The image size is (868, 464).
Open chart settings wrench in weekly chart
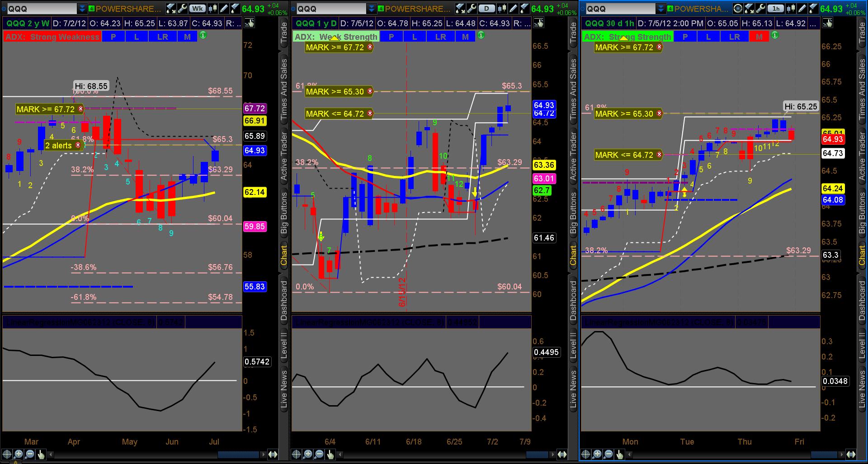(x=182, y=8)
